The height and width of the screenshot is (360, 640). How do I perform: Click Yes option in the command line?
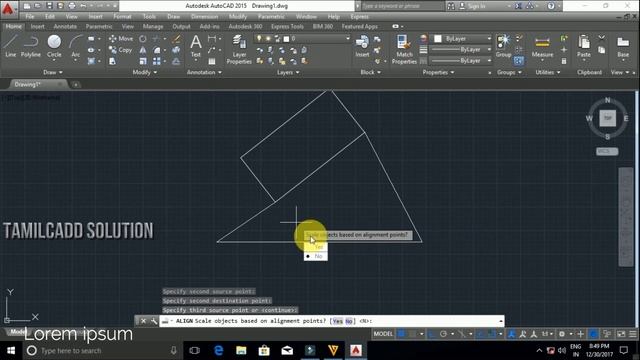coord(338,321)
